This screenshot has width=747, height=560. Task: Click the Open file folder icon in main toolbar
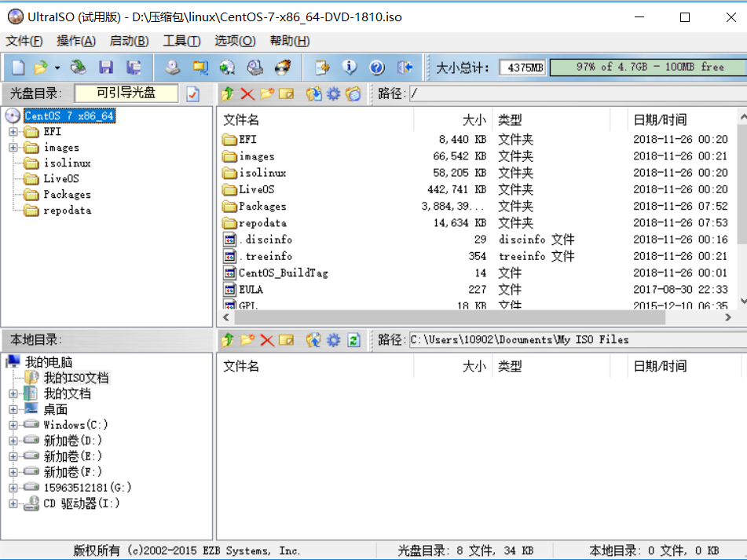point(41,67)
